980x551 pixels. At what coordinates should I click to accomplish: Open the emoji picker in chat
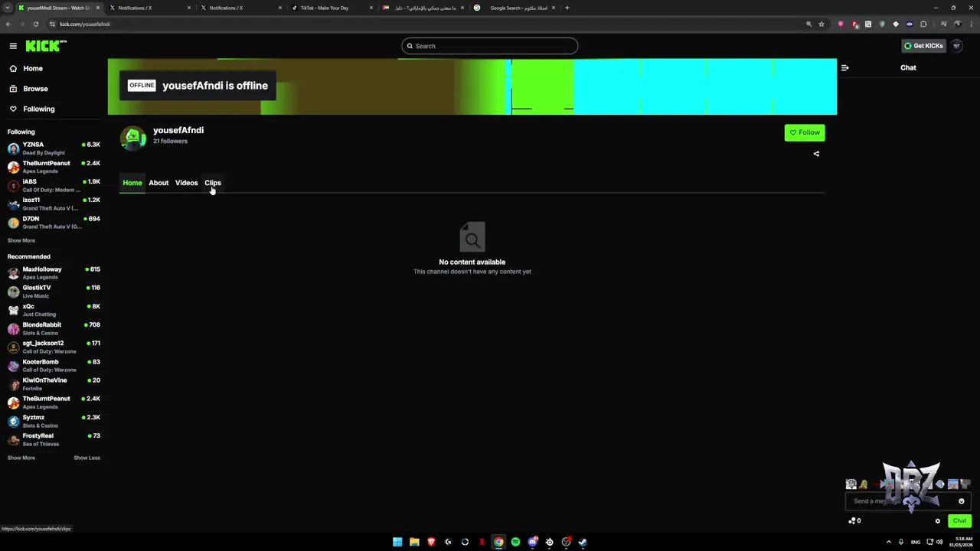click(x=962, y=501)
